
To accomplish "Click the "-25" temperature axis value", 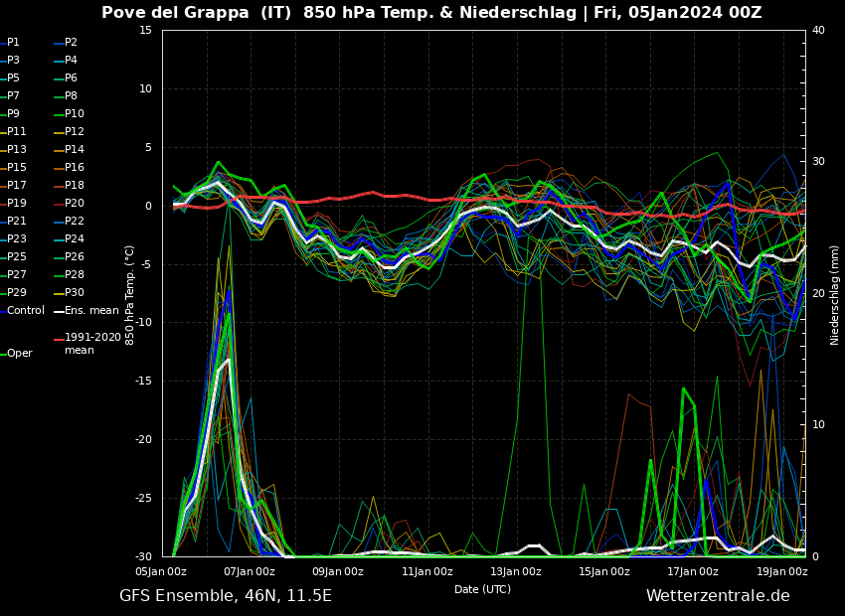I will (x=144, y=498).
